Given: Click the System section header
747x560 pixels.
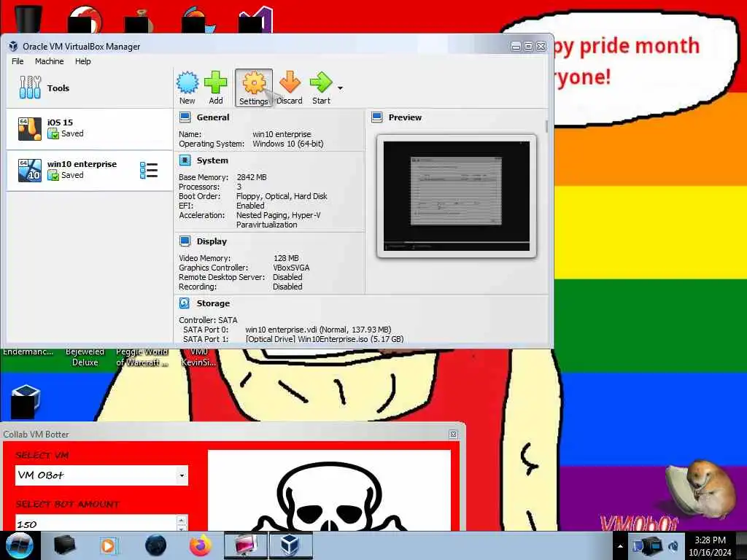Looking at the screenshot, I should click(212, 160).
